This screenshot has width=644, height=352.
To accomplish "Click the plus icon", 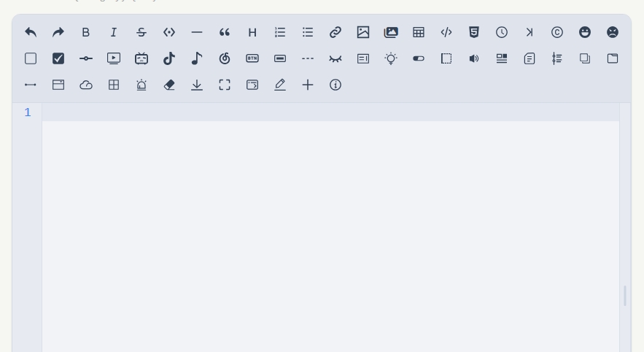I will coord(308,85).
